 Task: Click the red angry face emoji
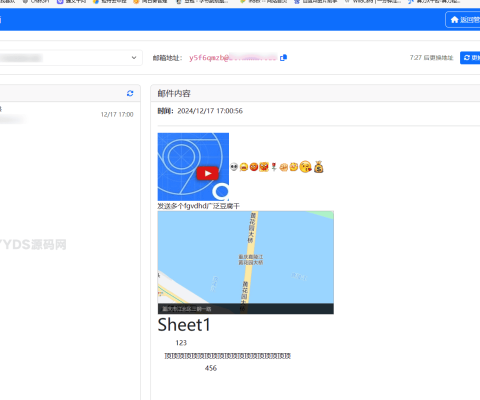point(254,167)
